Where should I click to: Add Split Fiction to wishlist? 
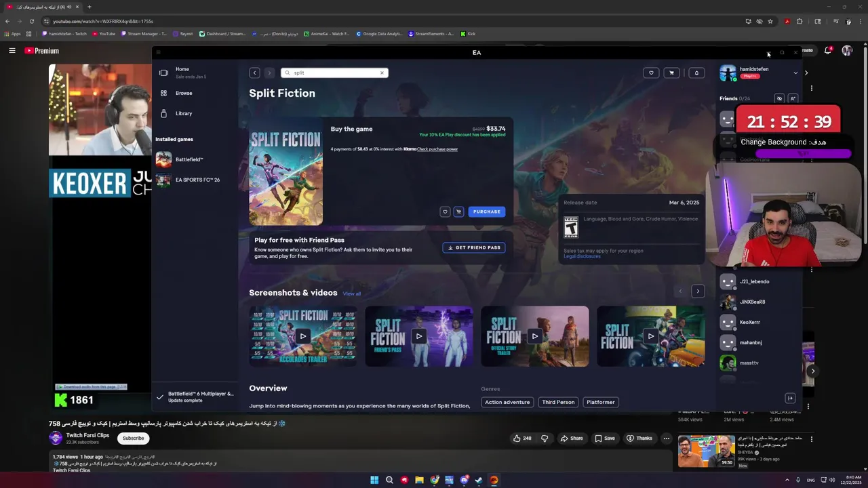click(445, 211)
